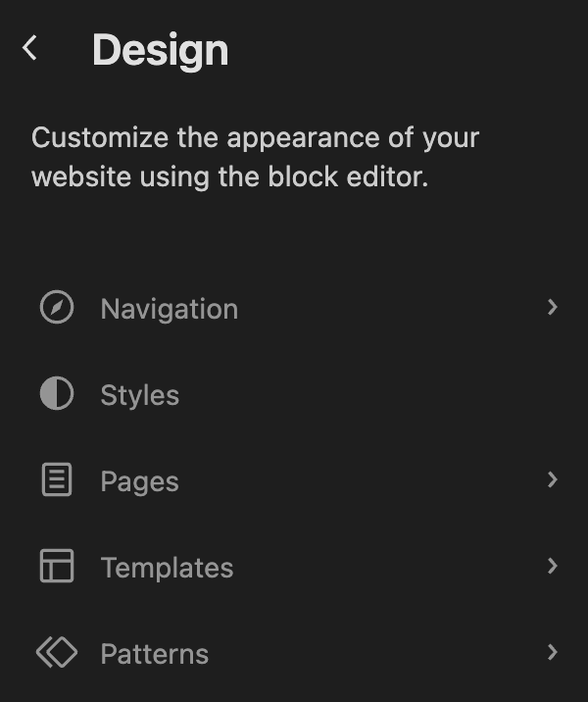
Task: Expand the Templates row chevron
Action: 553,566
